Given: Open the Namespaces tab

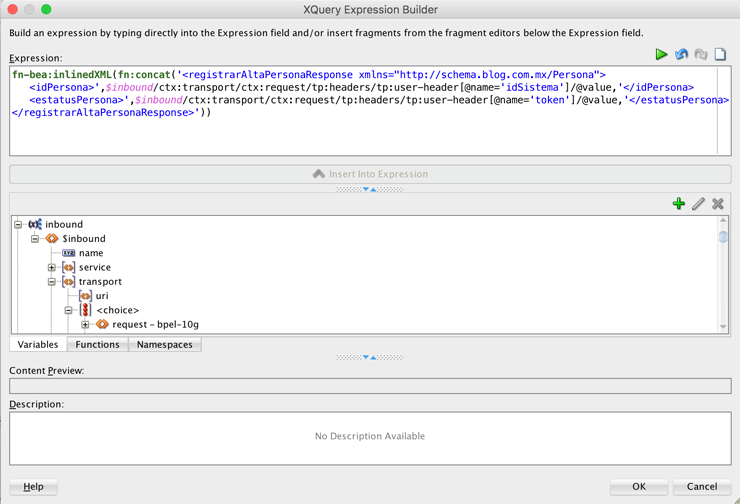Looking at the screenshot, I should [x=165, y=345].
